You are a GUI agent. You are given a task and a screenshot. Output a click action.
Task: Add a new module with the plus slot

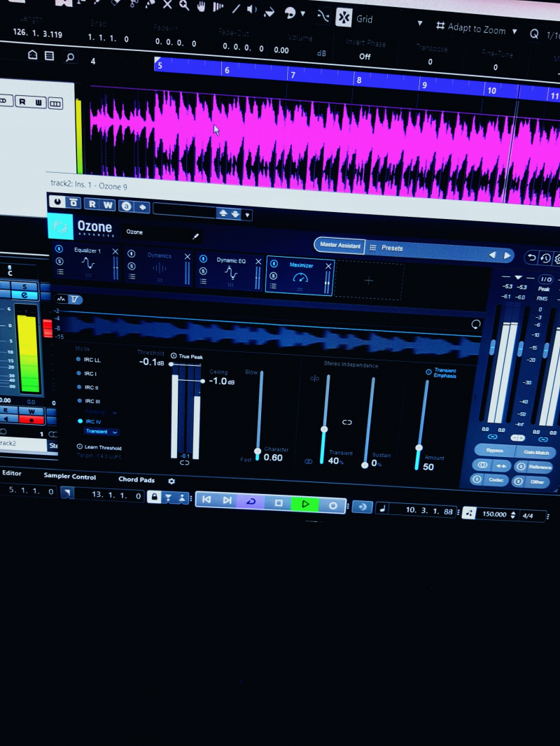369,281
